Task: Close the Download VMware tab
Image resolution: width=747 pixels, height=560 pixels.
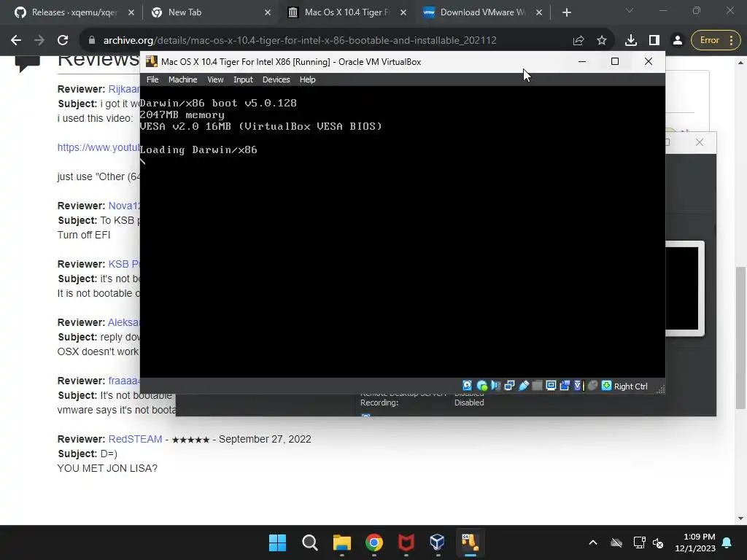Action: click(539, 12)
